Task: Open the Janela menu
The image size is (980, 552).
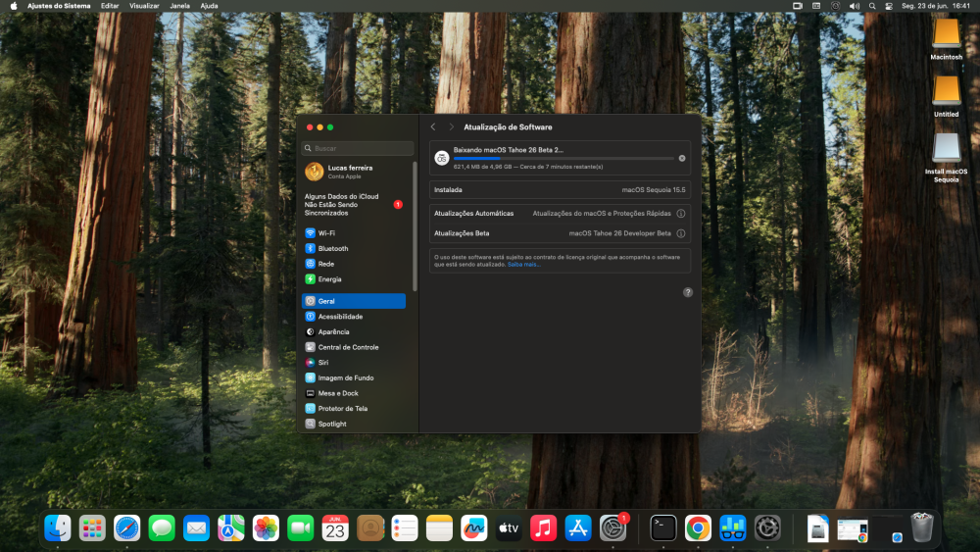Action: [179, 6]
